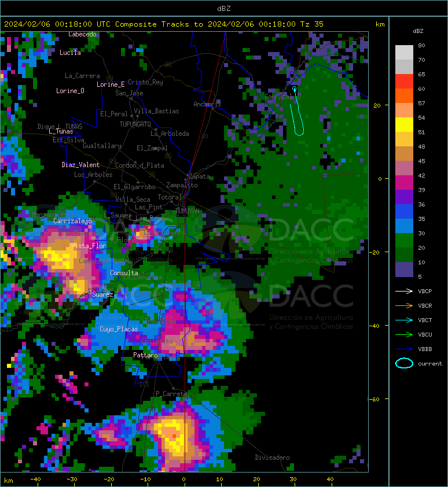Click the Consulta map label
The image size is (448, 487).
(x=124, y=272)
